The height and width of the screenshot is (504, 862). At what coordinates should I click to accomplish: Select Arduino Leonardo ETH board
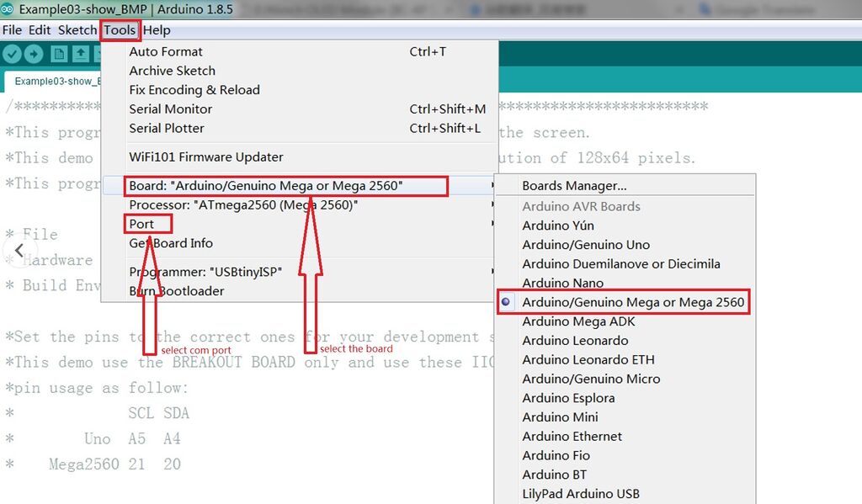tap(588, 360)
